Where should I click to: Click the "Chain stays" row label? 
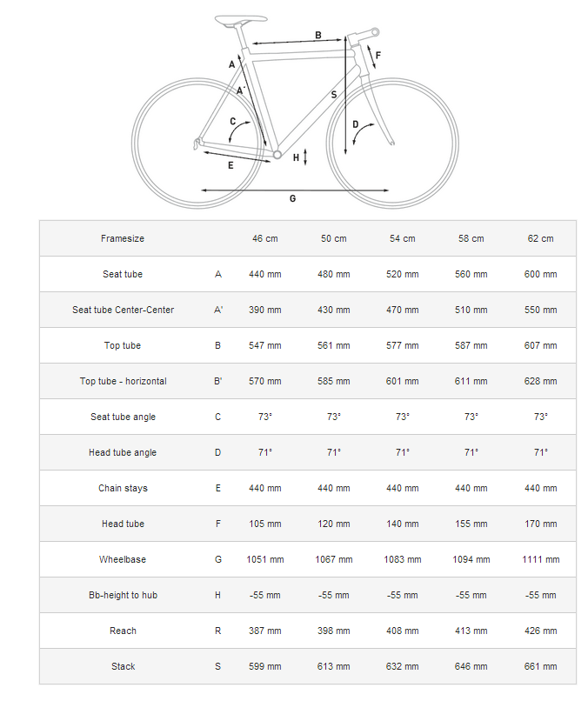(x=123, y=488)
